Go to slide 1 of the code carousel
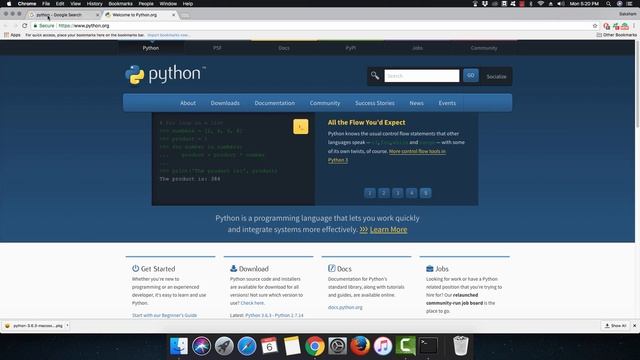The width and height of the screenshot is (640, 360). coord(369,193)
